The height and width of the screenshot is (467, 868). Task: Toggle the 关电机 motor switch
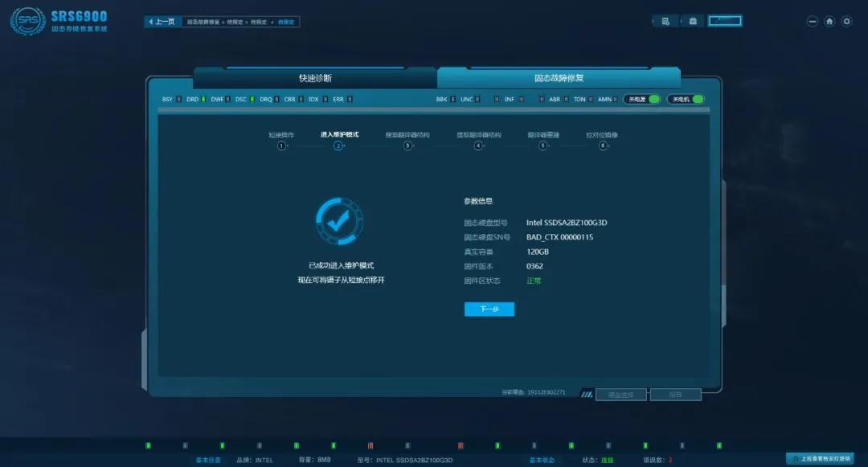(x=684, y=98)
